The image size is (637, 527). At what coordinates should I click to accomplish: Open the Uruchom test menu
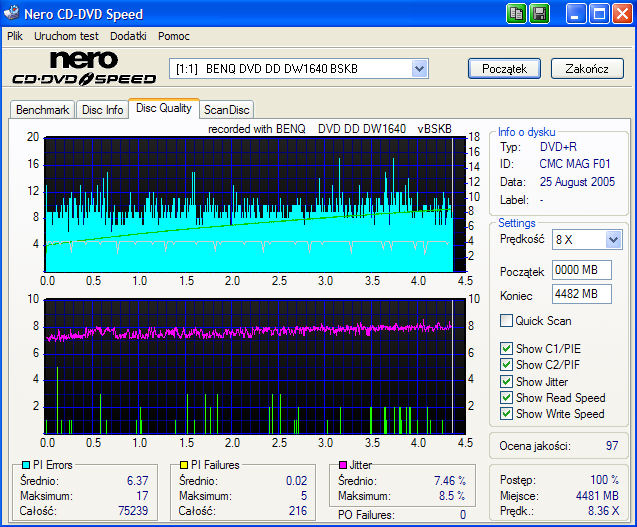point(66,36)
